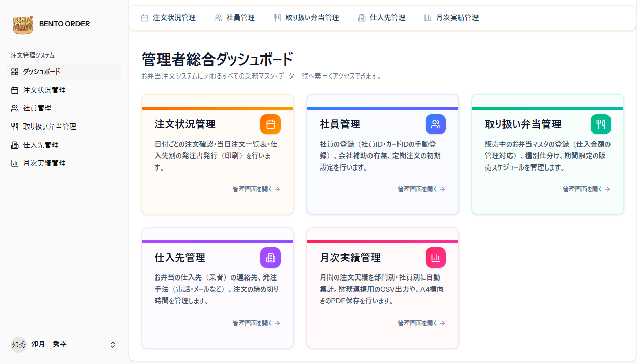637x364 pixels.
Task: Open 仕入先管理 tab in top navigation
Action: [x=382, y=18]
